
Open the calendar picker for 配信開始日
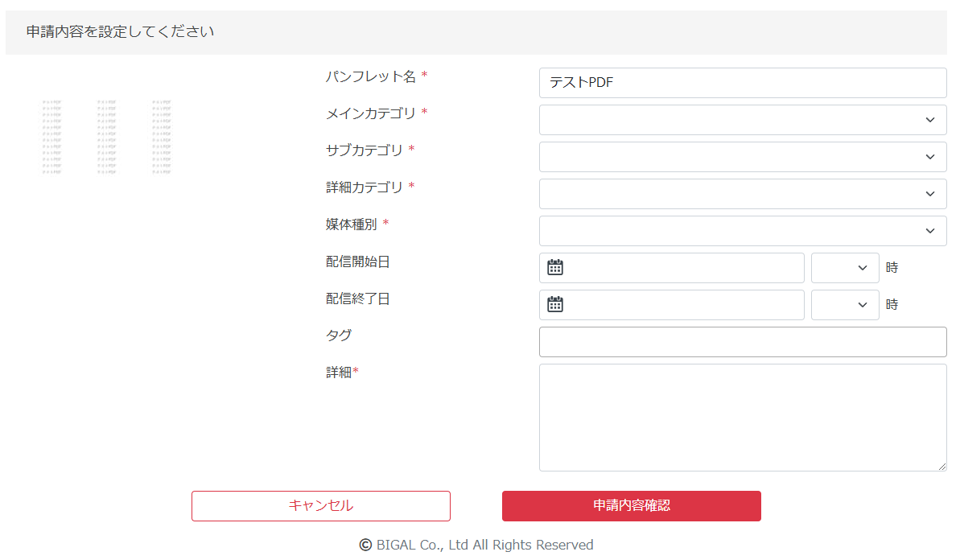pos(554,267)
